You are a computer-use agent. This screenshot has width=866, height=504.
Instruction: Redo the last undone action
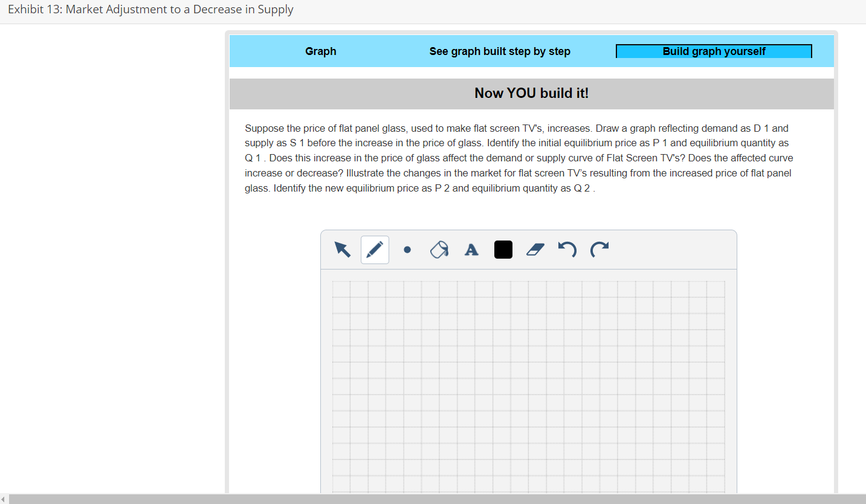(x=599, y=249)
